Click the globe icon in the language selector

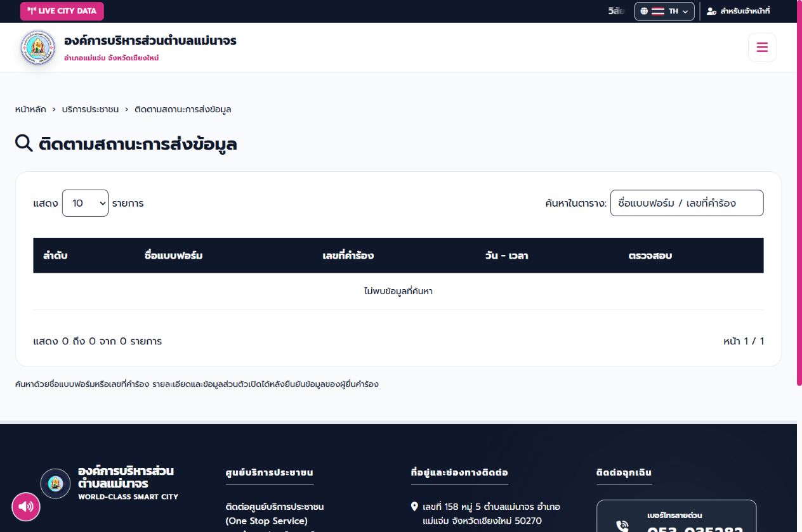[x=644, y=11]
